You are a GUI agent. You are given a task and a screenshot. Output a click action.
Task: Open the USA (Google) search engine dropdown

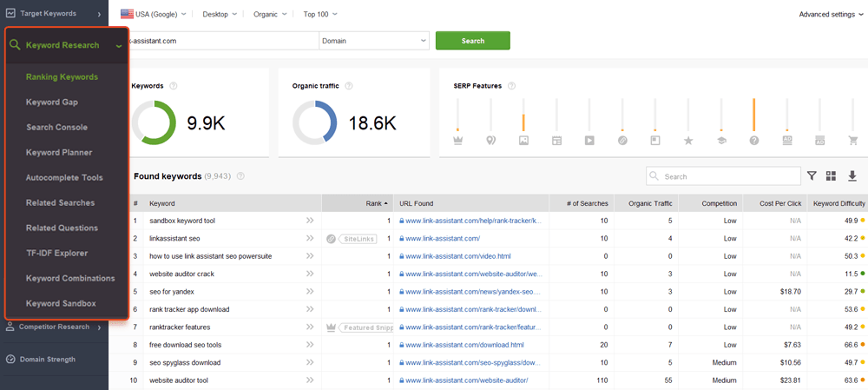click(154, 15)
